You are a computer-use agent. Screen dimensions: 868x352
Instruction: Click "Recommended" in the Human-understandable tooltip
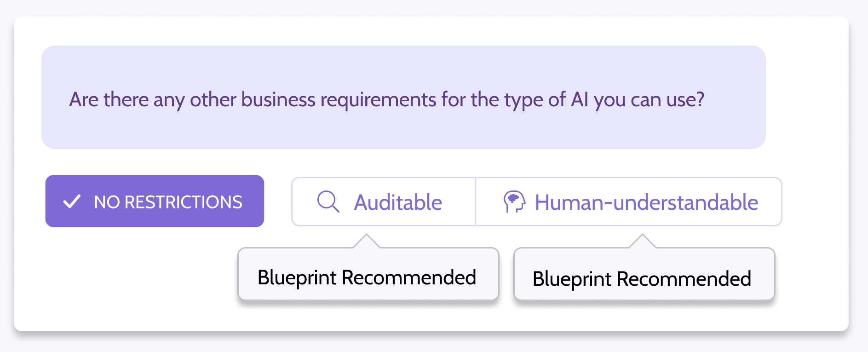[684, 279]
